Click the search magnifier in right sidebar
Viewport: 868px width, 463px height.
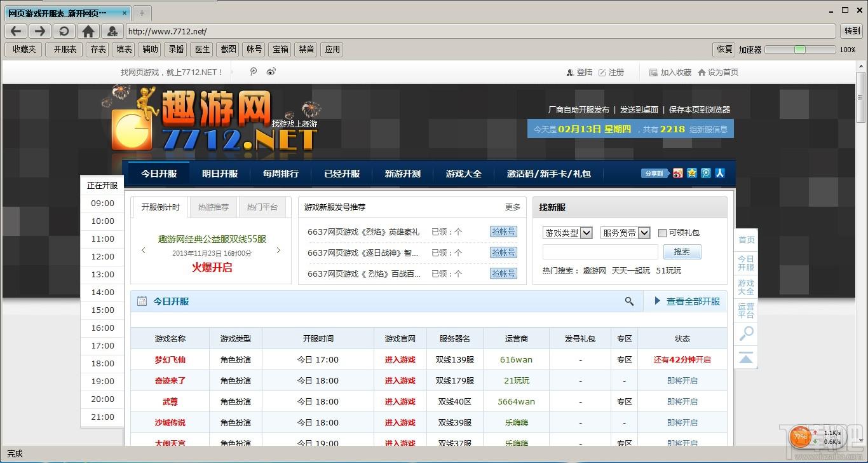pos(746,333)
